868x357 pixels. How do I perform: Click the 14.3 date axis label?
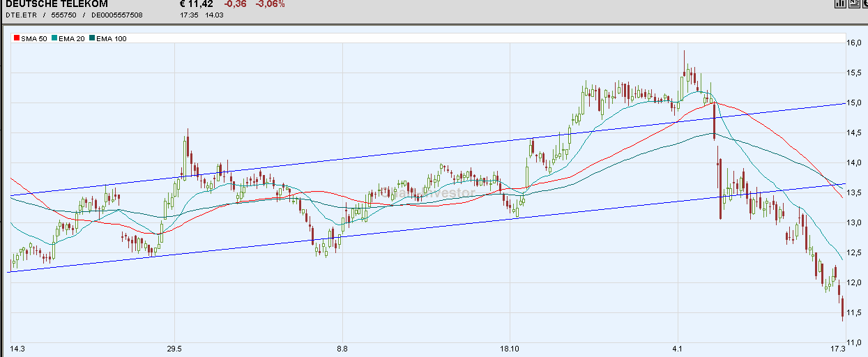coord(17,349)
